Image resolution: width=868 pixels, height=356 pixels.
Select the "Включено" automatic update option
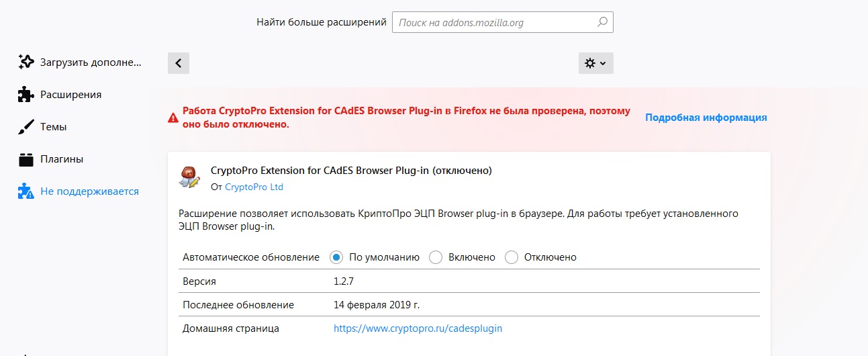pyautogui.click(x=436, y=257)
